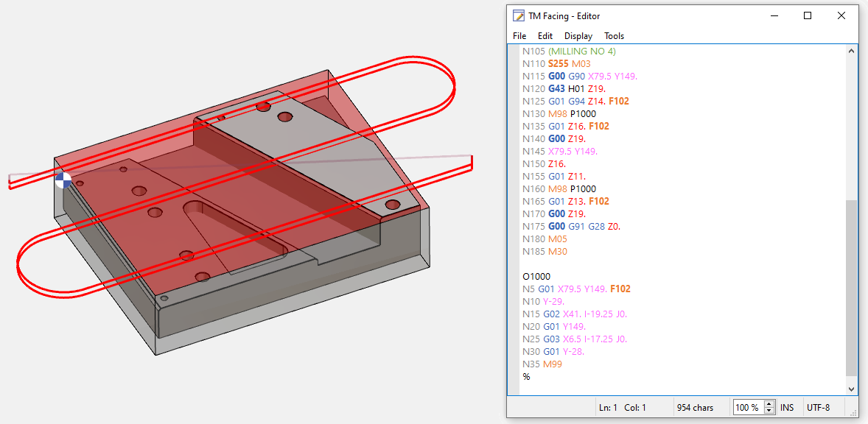Click the 954 chars count in status bar
The image size is (868, 424).
pos(695,407)
